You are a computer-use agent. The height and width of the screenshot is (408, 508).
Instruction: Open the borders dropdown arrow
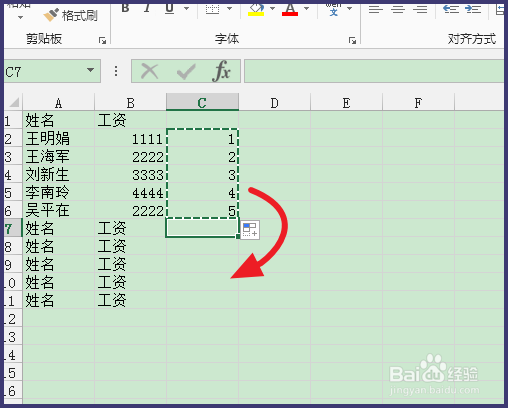point(229,9)
